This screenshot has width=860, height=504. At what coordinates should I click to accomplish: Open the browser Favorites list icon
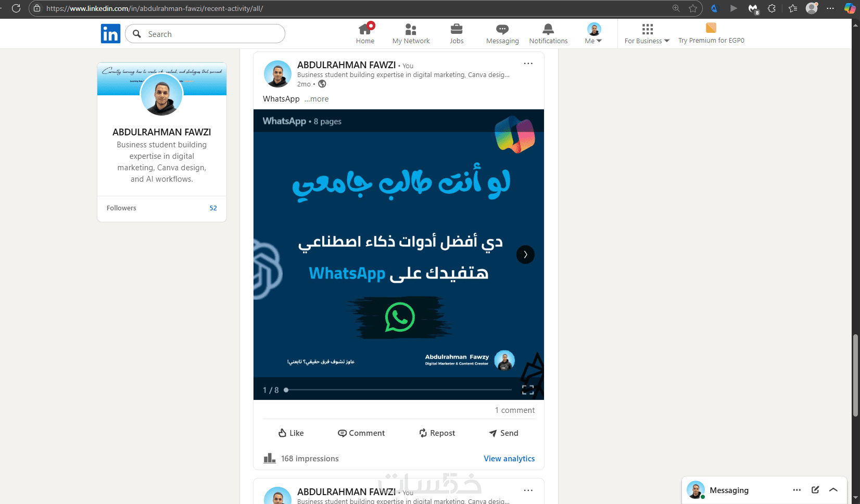click(x=793, y=8)
